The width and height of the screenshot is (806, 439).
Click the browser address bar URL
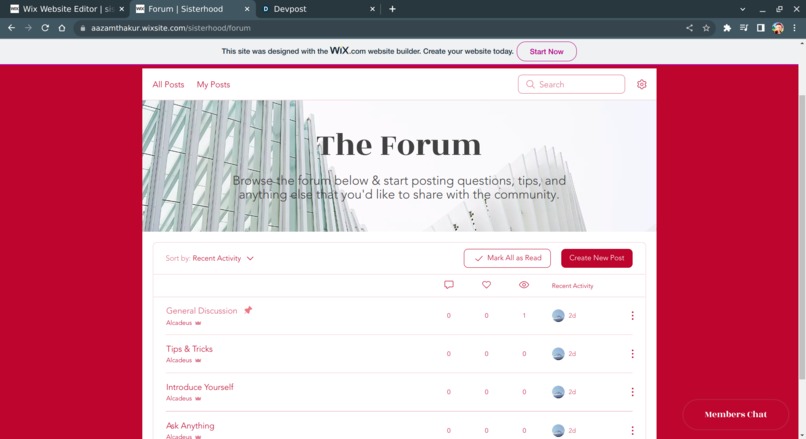(x=171, y=28)
